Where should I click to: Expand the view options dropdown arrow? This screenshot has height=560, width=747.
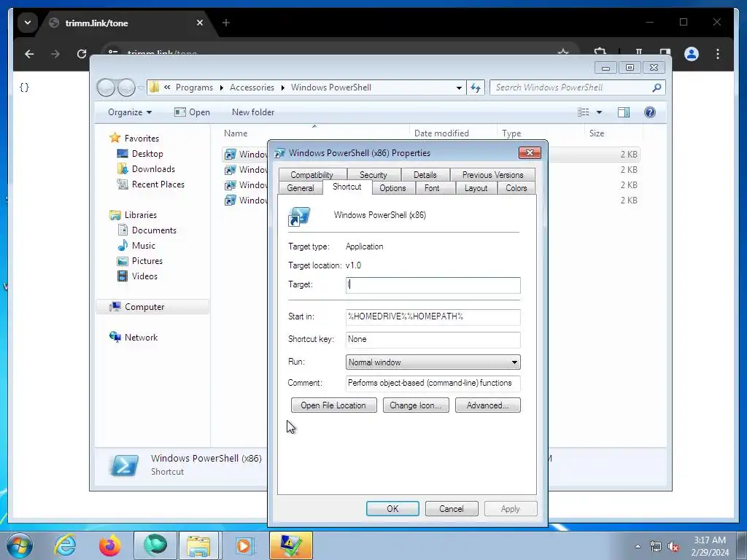click(x=600, y=112)
